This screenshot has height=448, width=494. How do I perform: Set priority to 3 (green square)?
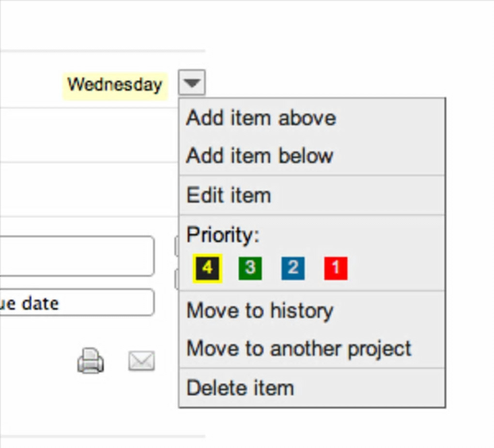click(x=250, y=268)
